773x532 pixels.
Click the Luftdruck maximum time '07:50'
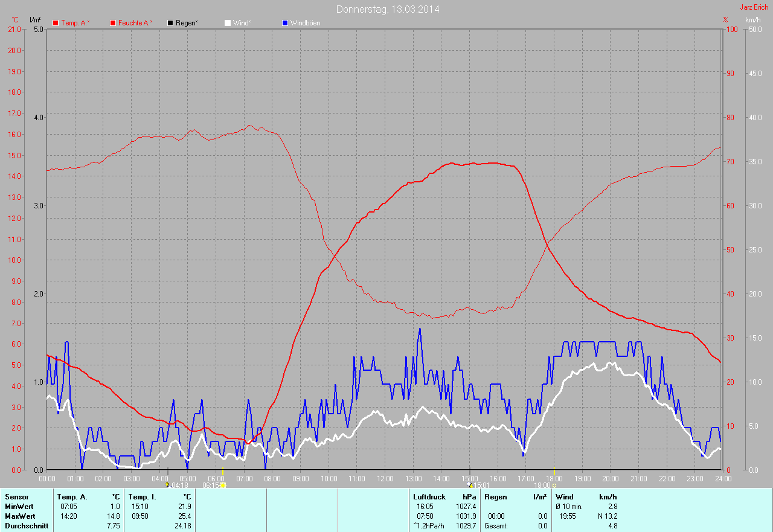(425, 516)
